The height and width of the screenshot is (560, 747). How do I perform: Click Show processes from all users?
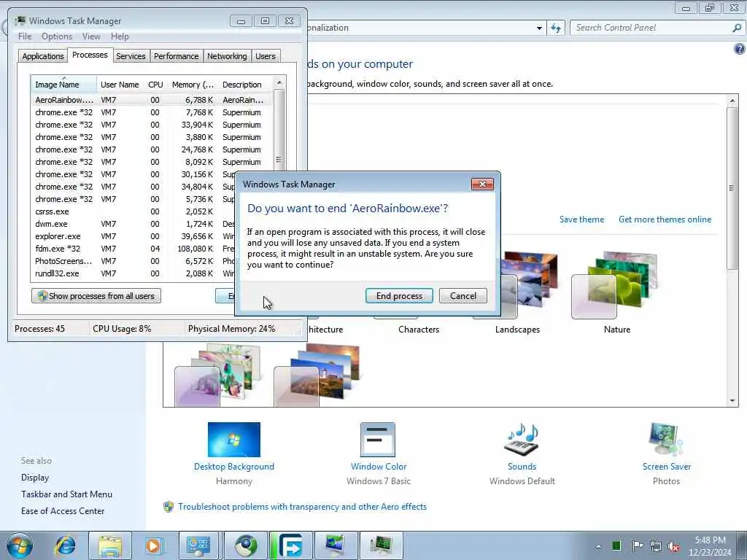[x=96, y=296]
